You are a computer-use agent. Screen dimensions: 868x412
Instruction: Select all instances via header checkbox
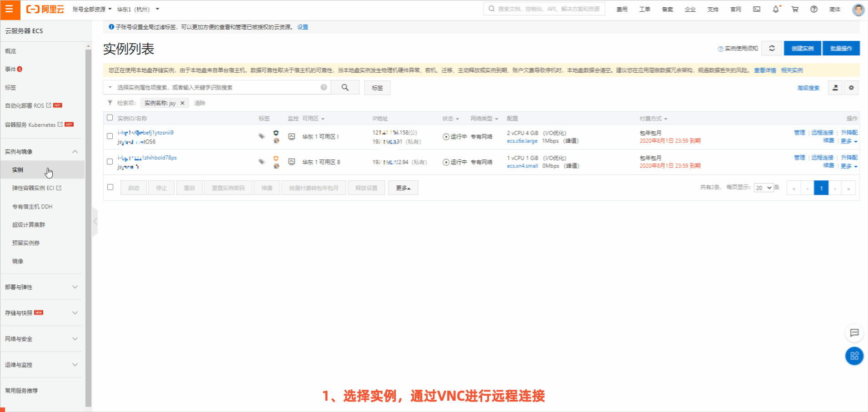click(x=110, y=117)
